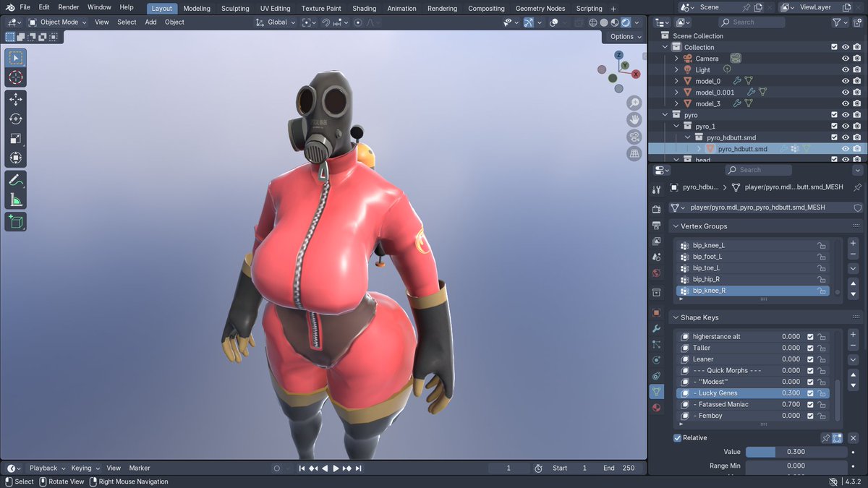This screenshot has width=868, height=488.
Task: Click the viewport zoom magnifier gizmo
Action: [634, 103]
